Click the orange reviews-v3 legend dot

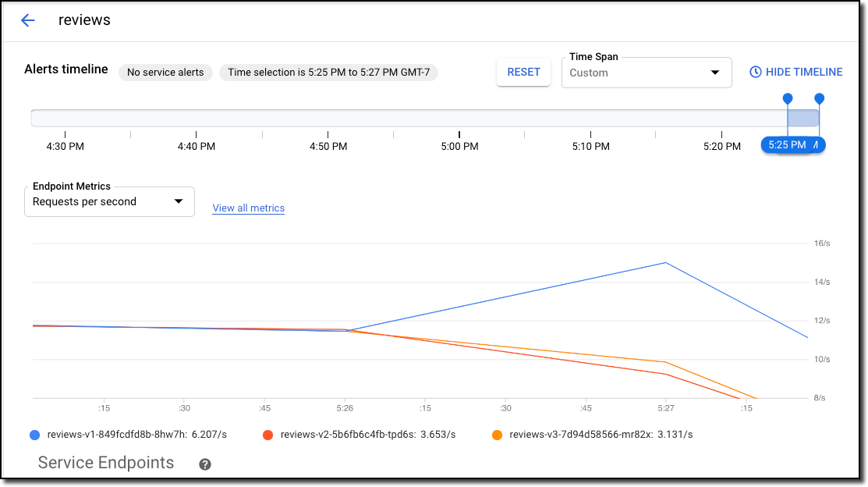click(x=497, y=435)
